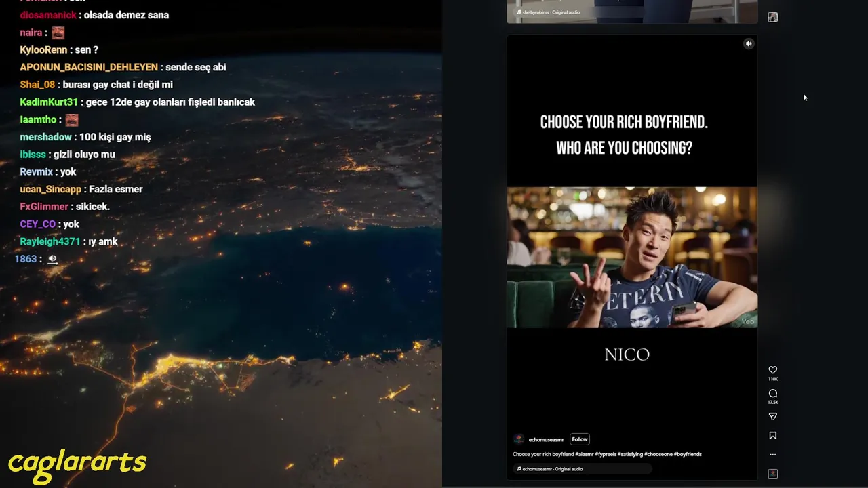Click the "WHO ARE YOU CHOOSING?" reel text
This screenshot has width=868, height=488.
[624, 148]
